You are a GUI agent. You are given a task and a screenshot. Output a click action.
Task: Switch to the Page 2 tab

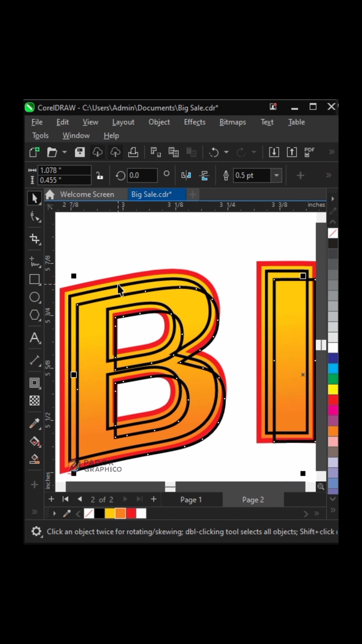pyautogui.click(x=253, y=500)
